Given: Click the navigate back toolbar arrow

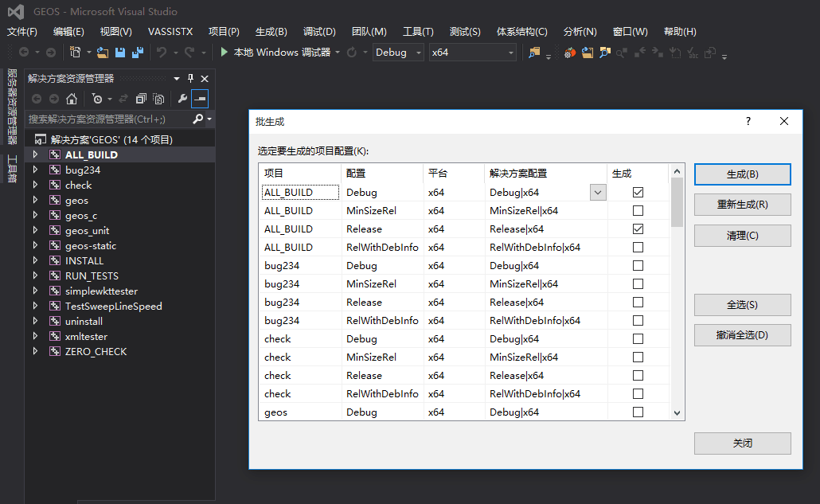Looking at the screenshot, I should click(24, 53).
